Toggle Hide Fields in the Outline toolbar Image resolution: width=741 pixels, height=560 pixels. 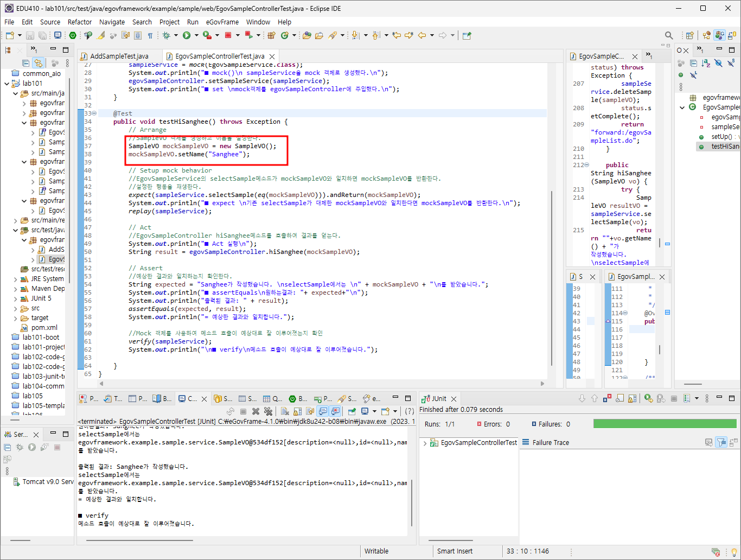pos(718,63)
